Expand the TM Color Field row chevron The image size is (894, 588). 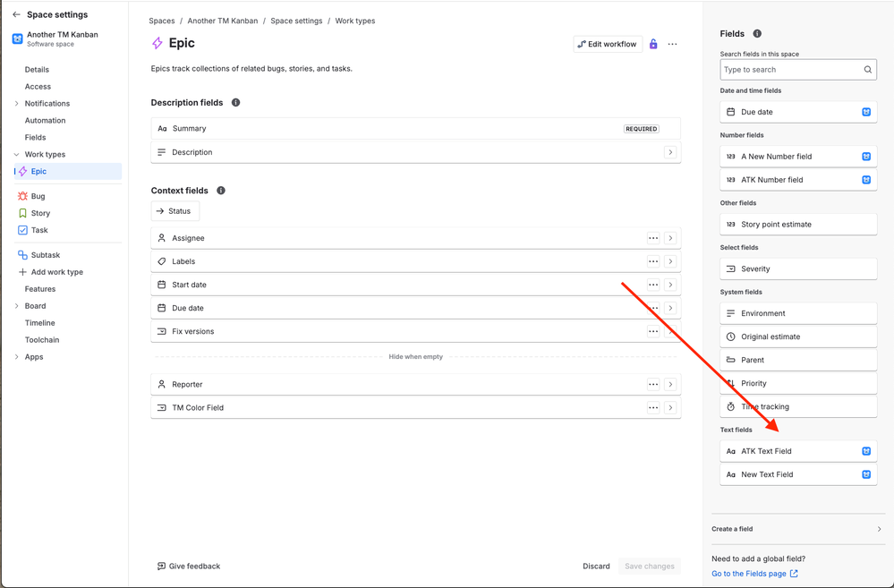tap(670, 408)
